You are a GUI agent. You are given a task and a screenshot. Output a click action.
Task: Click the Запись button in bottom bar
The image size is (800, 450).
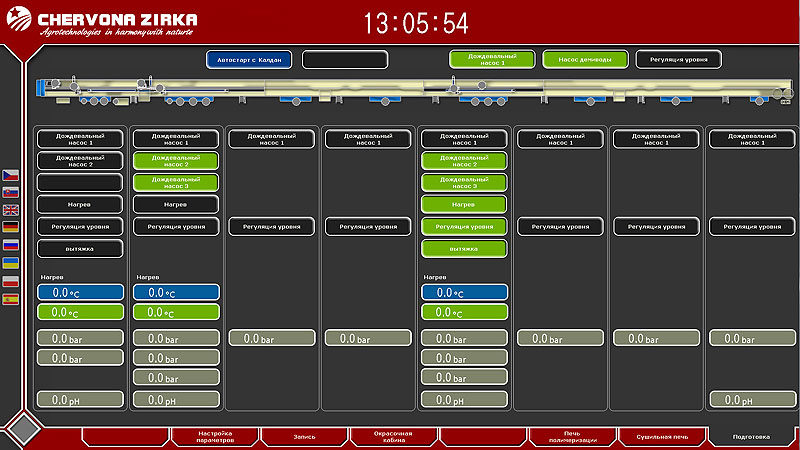tap(303, 437)
